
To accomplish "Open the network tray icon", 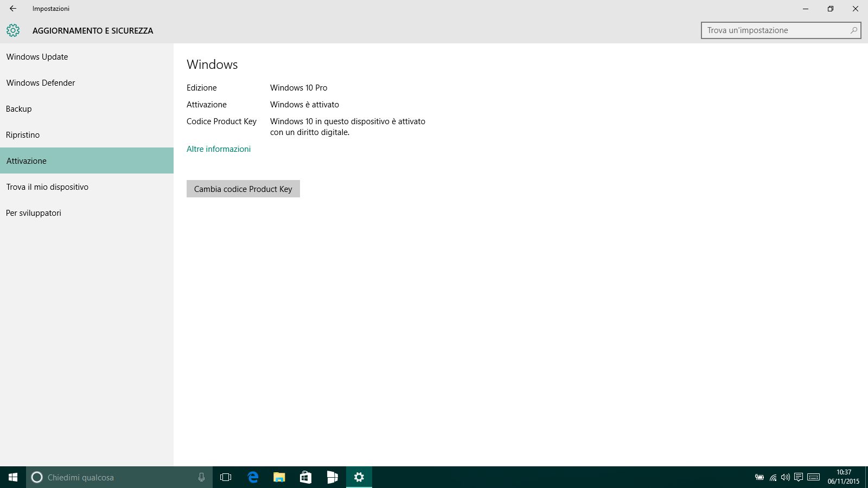I will click(x=773, y=477).
